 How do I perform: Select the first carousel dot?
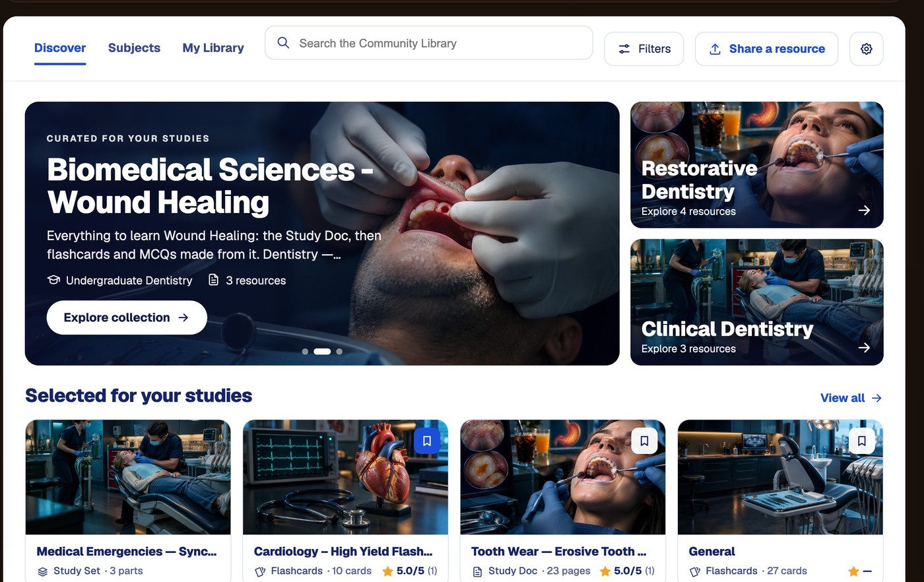tap(305, 352)
